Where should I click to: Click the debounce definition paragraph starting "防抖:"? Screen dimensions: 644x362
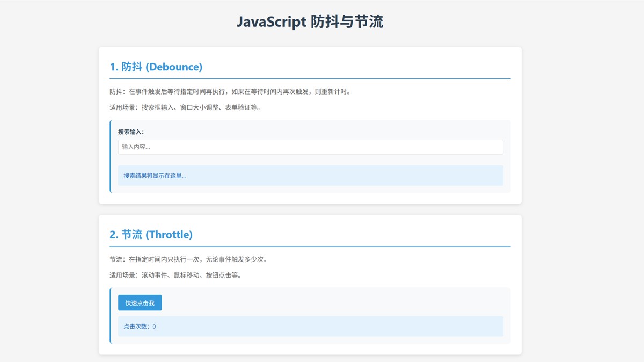coord(230,92)
